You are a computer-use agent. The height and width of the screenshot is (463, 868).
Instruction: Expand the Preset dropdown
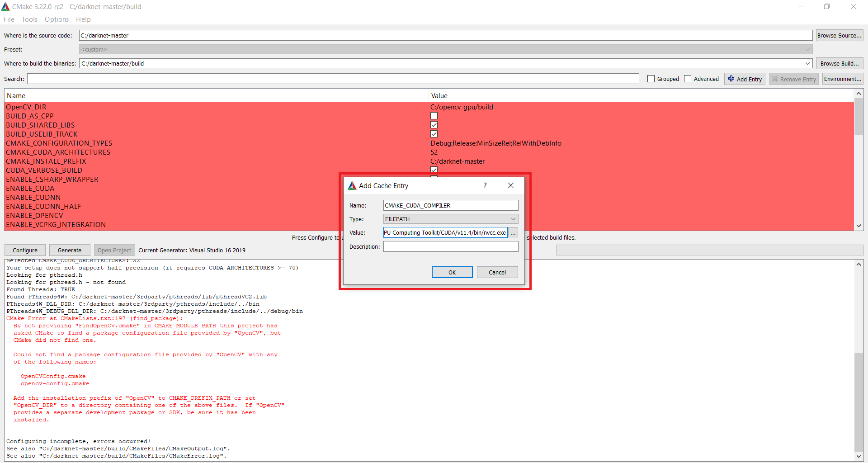(807, 49)
